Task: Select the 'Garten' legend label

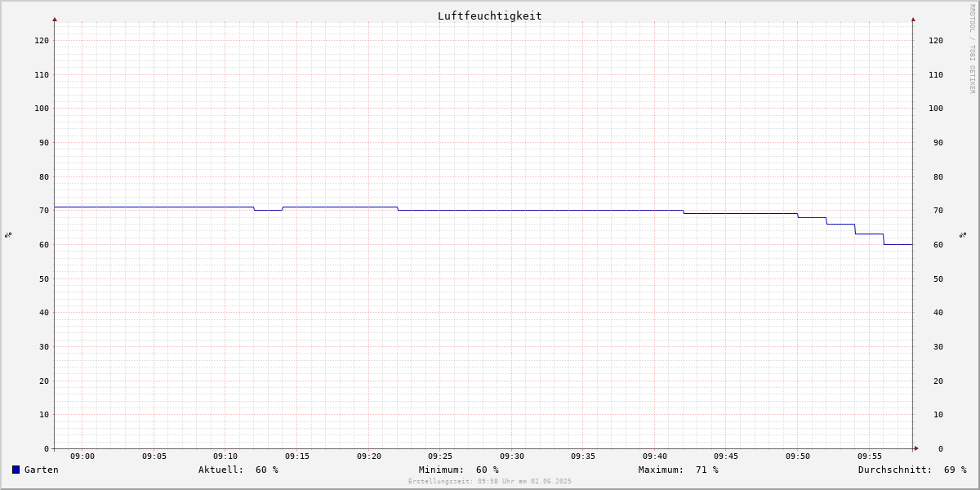Action: point(42,470)
